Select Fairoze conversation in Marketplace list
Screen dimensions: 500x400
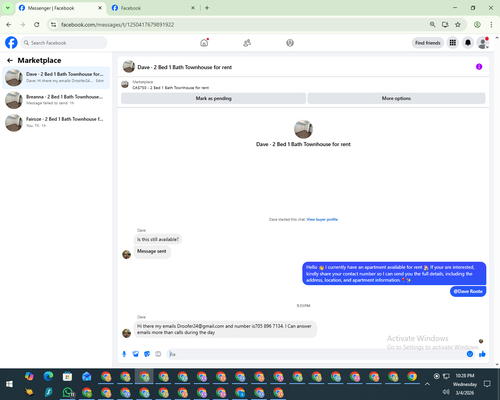point(56,122)
